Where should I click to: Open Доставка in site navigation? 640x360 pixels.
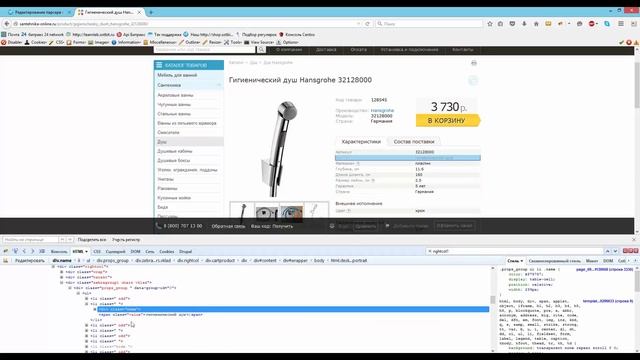coord(326,49)
